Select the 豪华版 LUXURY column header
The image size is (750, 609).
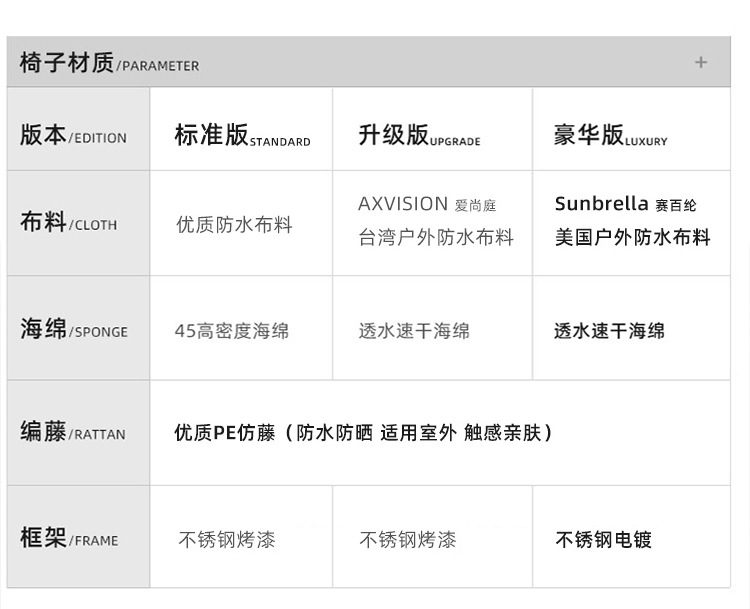[610, 136]
